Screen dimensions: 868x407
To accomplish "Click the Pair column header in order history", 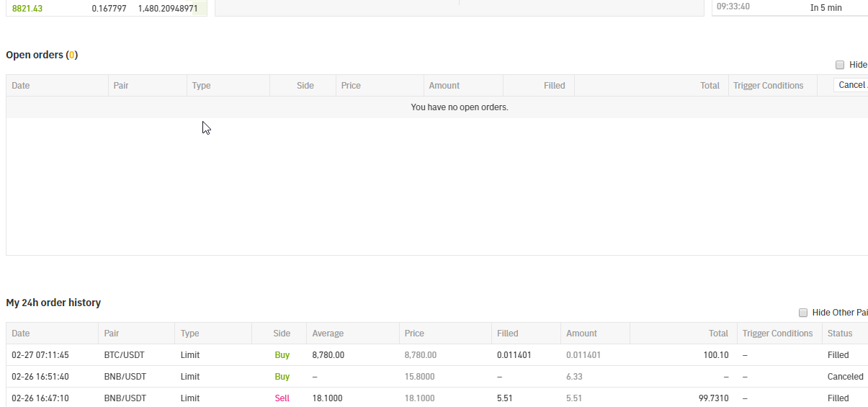I will pos(112,334).
